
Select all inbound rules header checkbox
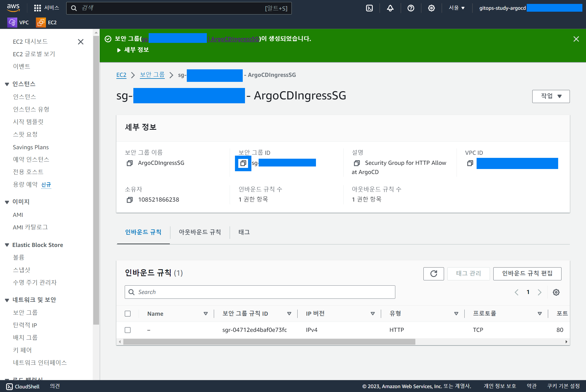128,314
